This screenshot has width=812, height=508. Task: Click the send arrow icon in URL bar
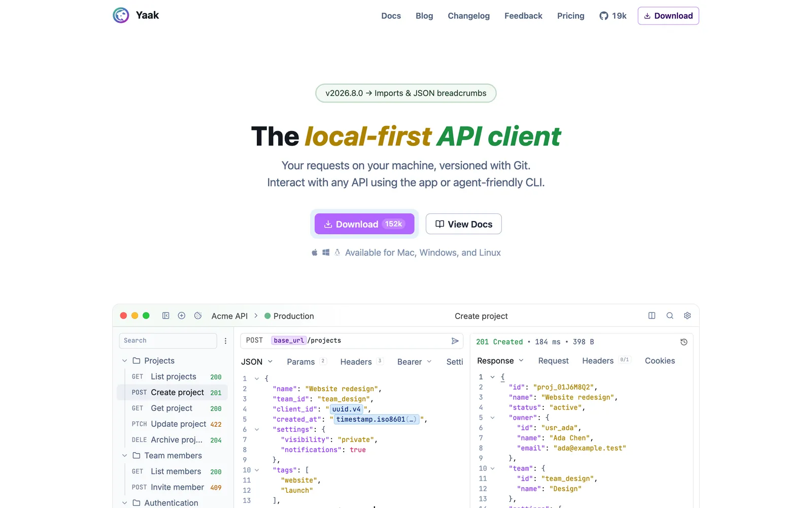tap(455, 341)
